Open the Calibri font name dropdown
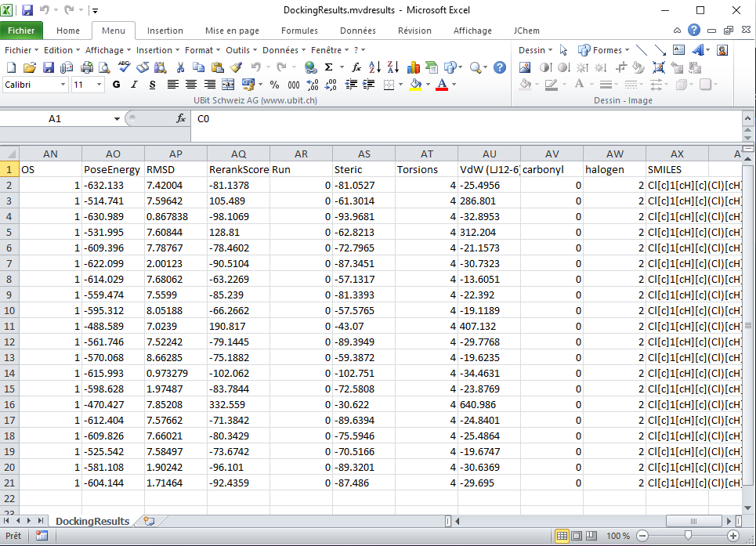 (x=63, y=85)
